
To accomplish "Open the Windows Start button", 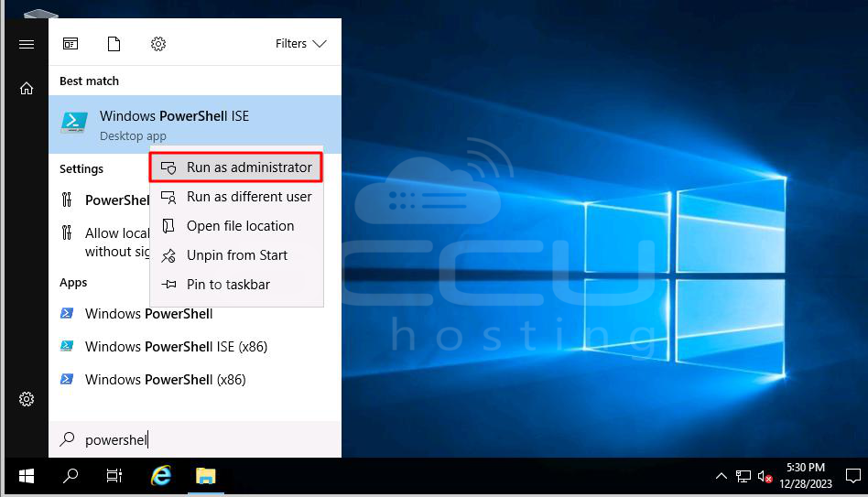I will click(x=26, y=475).
